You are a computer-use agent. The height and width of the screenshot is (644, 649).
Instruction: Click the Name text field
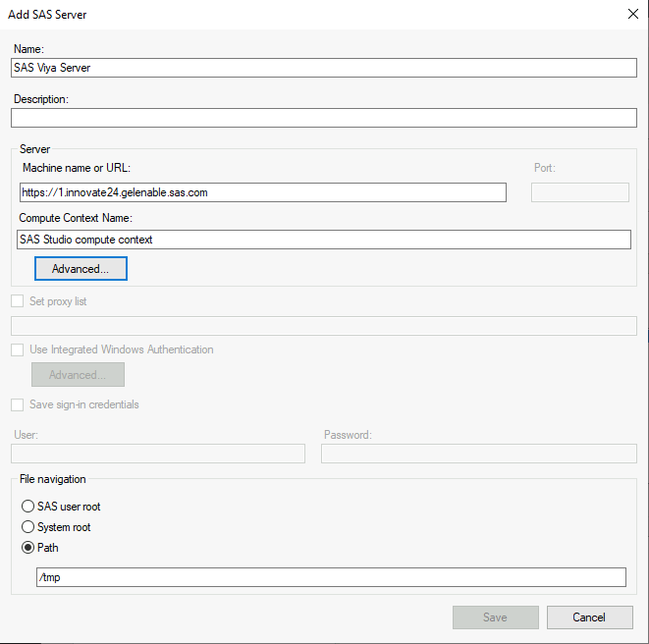[324, 68]
